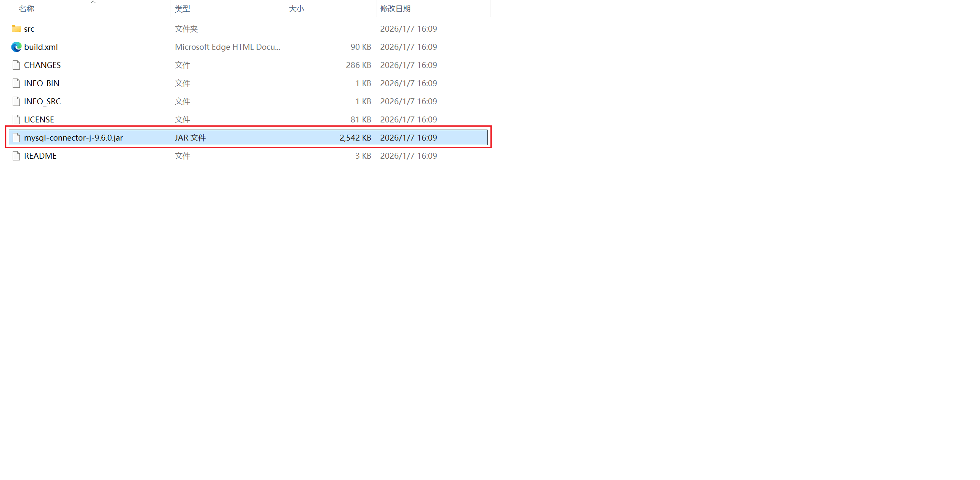Screen dimensions: 980x480
Task: Click the sort arrow above 名称
Action: [93, 2]
